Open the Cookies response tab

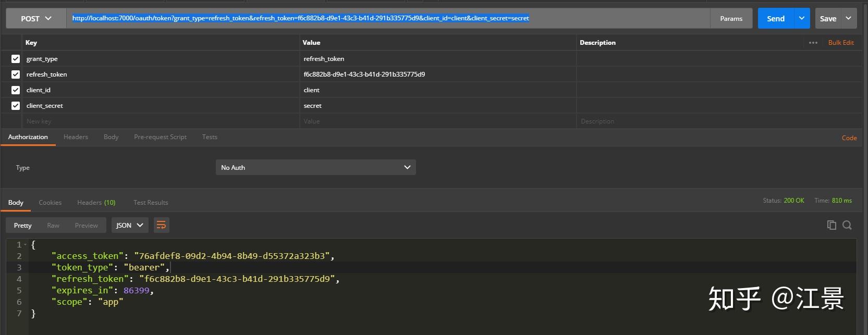50,203
